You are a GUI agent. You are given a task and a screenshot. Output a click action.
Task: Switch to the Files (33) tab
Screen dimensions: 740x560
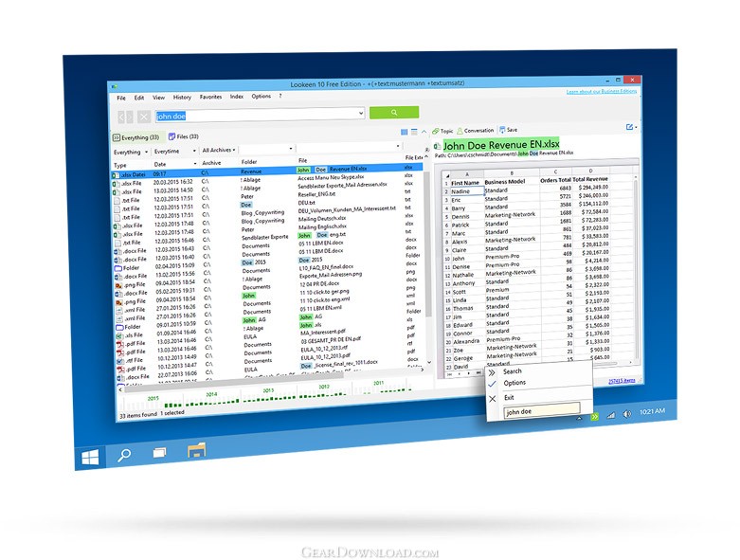(x=184, y=136)
